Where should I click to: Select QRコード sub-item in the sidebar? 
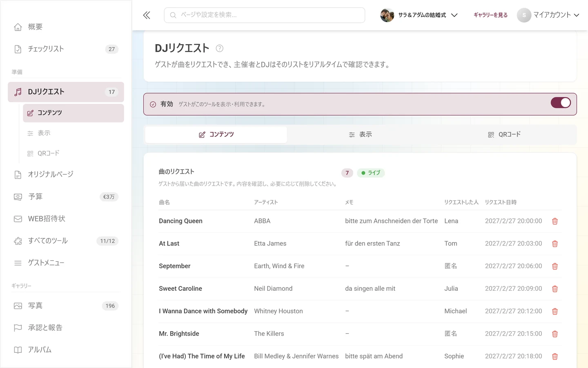pyautogui.click(x=73, y=153)
